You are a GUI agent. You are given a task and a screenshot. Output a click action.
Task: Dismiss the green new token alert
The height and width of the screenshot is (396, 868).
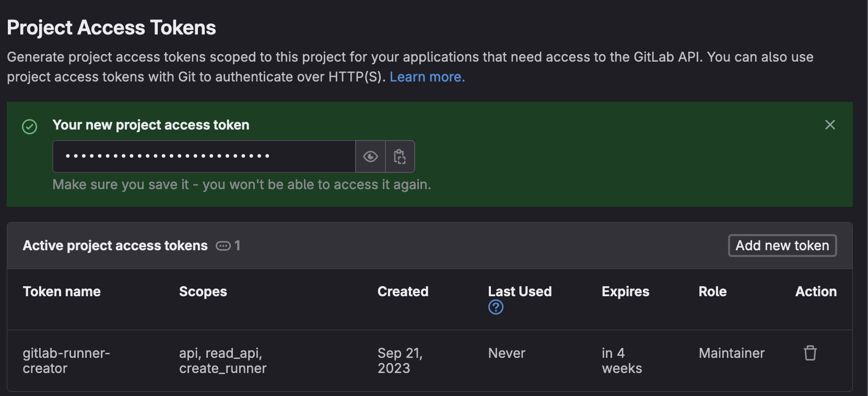click(830, 125)
